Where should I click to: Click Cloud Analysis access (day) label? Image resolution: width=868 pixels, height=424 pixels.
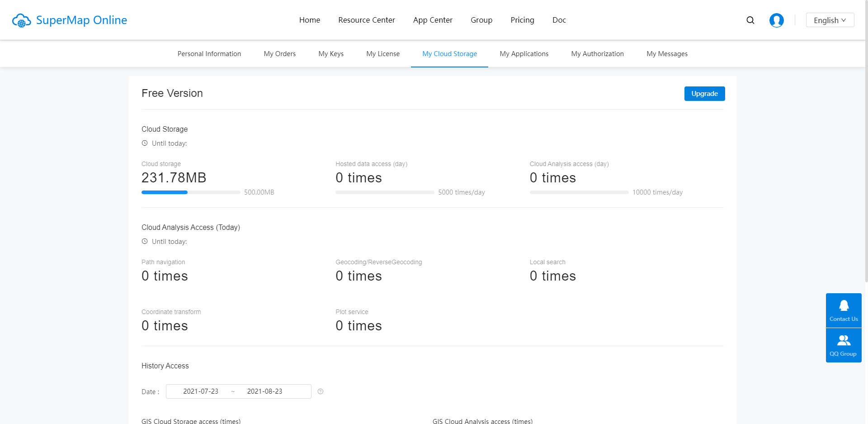coord(569,164)
